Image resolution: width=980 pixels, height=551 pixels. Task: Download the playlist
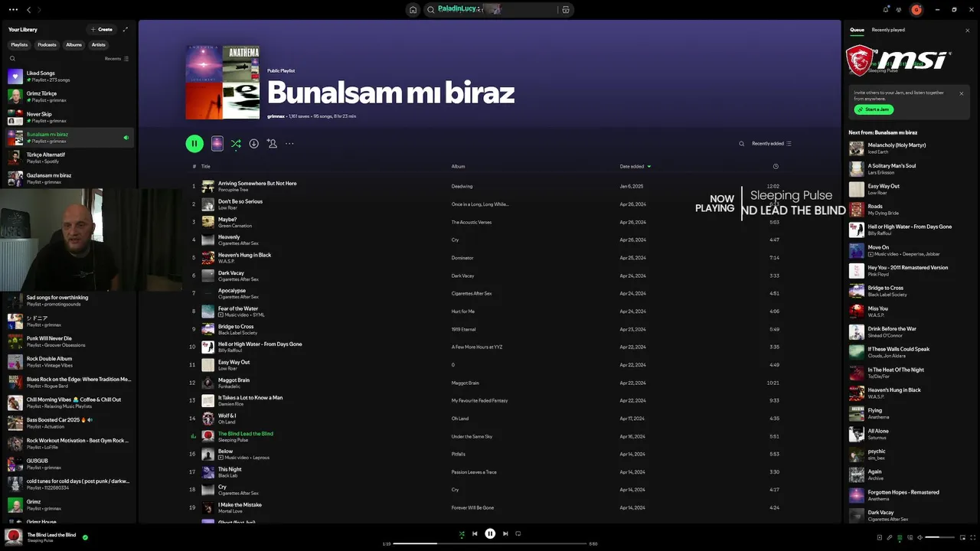(x=253, y=143)
